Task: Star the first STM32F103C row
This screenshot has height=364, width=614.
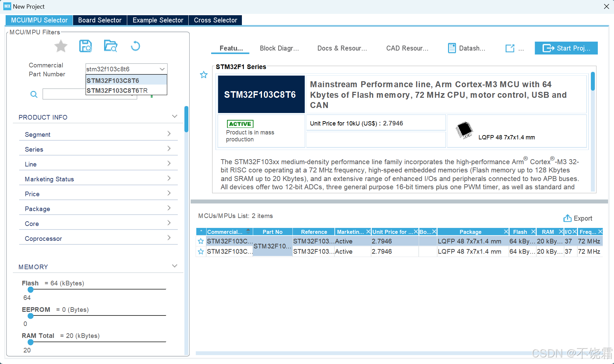Action: pyautogui.click(x=201, y=241)
